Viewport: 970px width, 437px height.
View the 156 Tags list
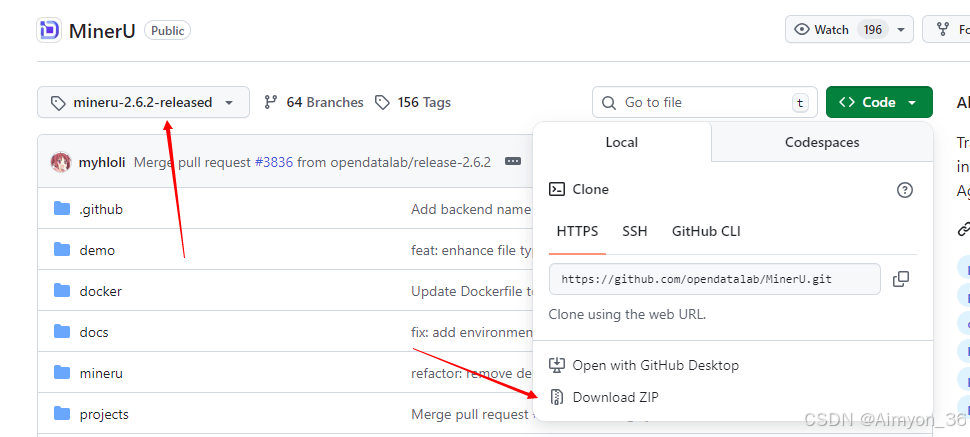pos(413,102)
